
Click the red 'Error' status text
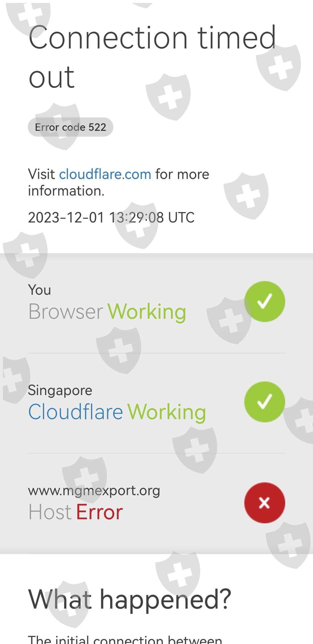pos(100,512)
